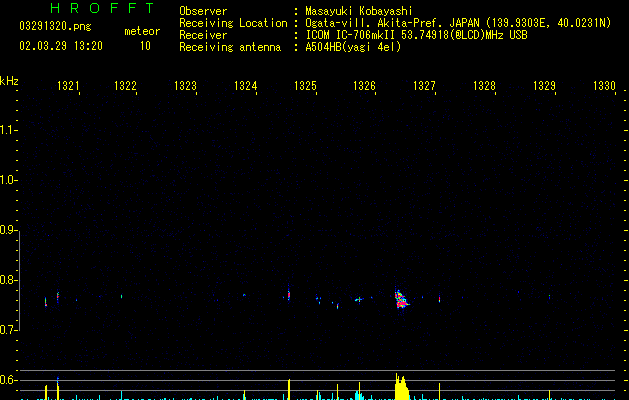The height and width of the screenshot is (400, 629).
Task: Click the 0.9 kHz frequency label
Action: [x=8, y=230]
